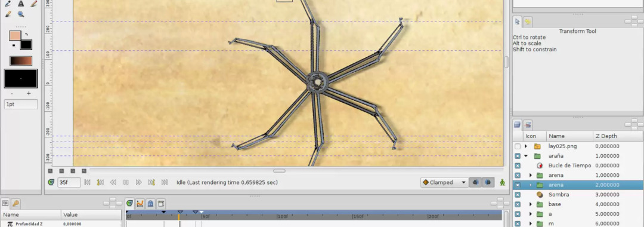644x227 pixels.
Task: Pick the outline color swatch
Action: (15, 36)
